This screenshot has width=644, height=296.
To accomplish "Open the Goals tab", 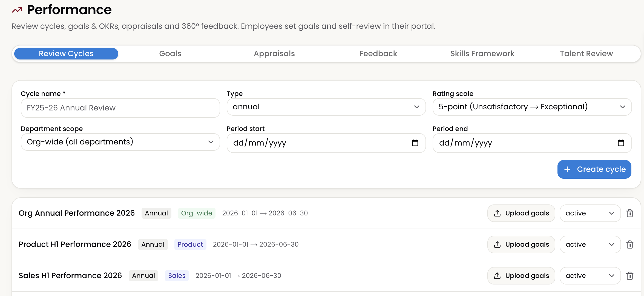I will point(170,54).
